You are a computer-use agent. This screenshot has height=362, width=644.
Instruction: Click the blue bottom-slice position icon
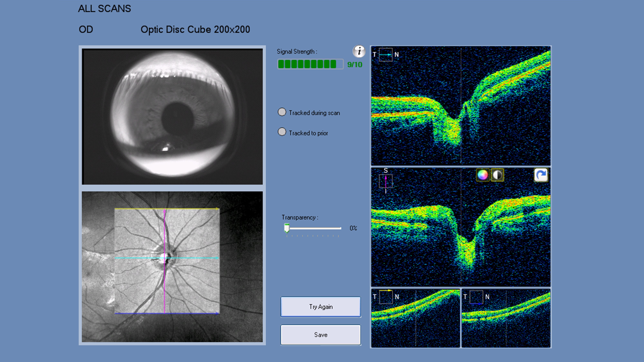coord(476,297)
